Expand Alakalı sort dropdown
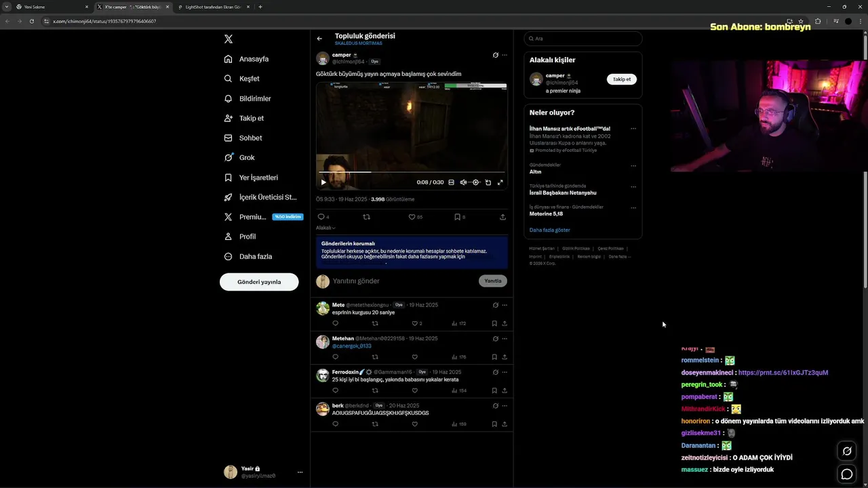The image size is (868, 488). coord(325,228)
